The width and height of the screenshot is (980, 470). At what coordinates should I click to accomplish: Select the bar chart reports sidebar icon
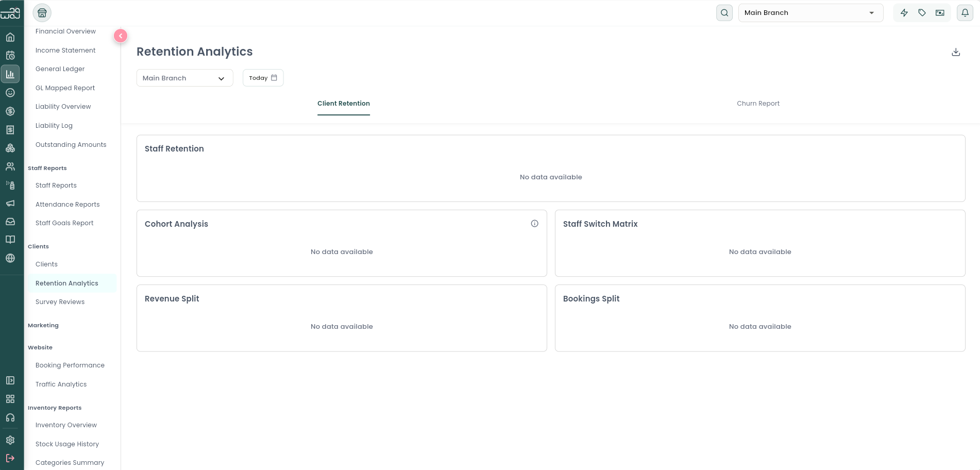[x=10, y=74]
